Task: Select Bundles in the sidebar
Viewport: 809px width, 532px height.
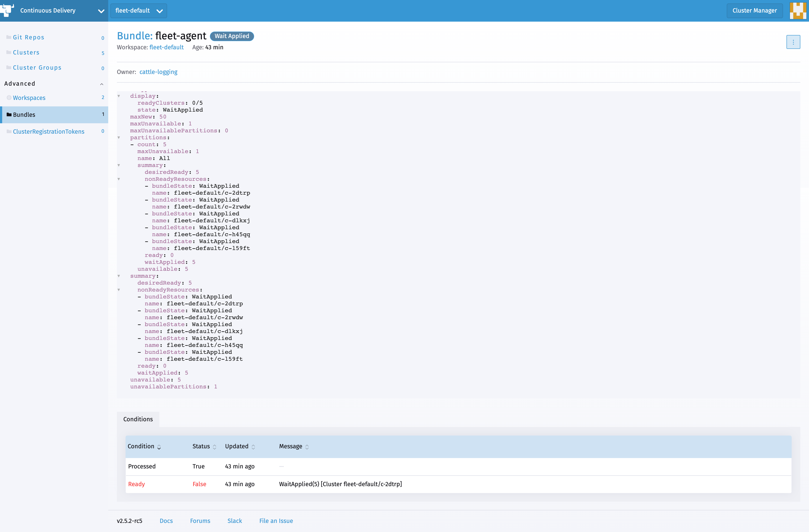Action: [24, 114]
